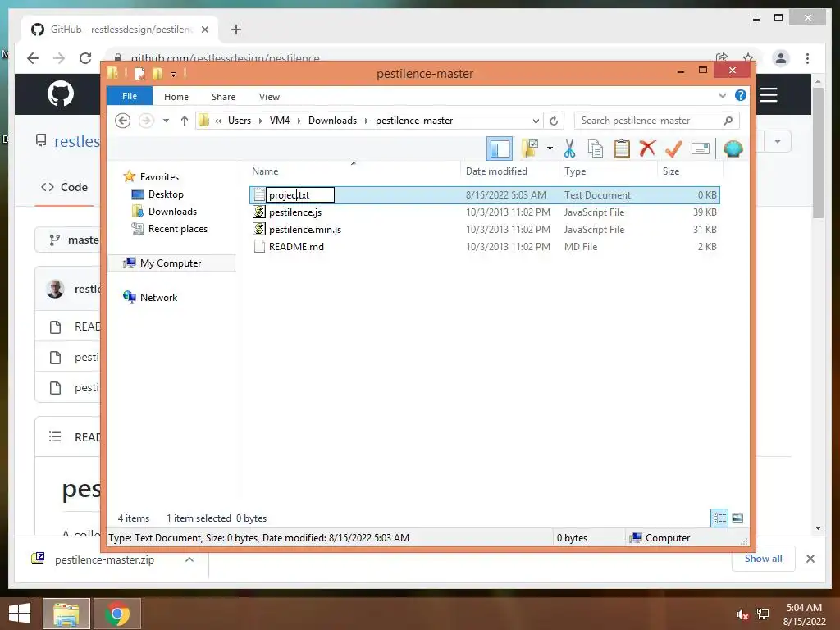Click File Explorer taskbar icon
The width and height of the screenshot is (840, 630).
tap(66, 614)
